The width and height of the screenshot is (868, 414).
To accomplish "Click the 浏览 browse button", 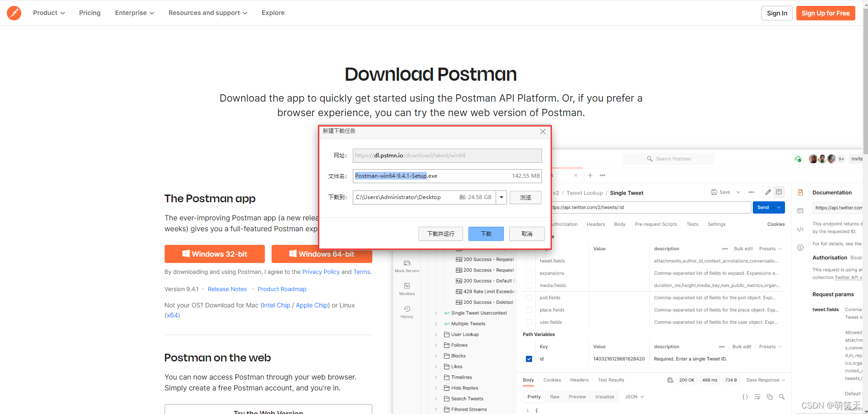I will coord(526,197).
